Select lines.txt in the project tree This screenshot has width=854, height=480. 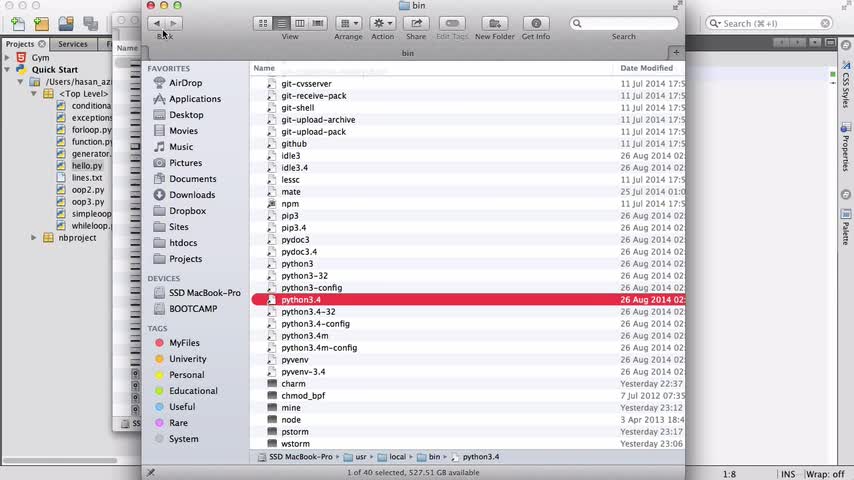click(x=87, y=178)
